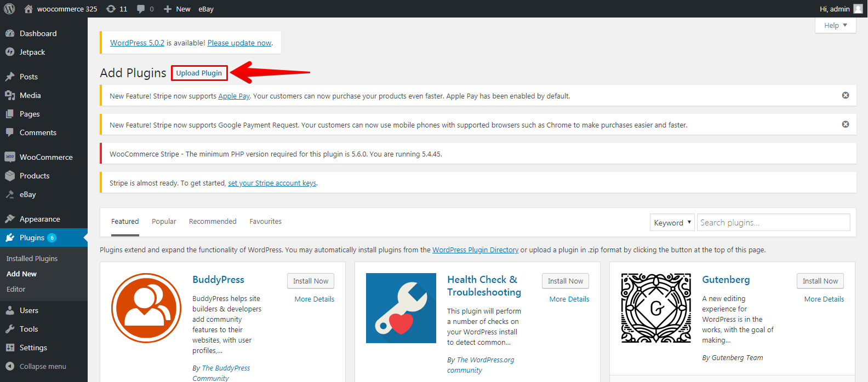Open the WordPress Plugin Directory link
868x382 pixels.
tap(475, 250)
